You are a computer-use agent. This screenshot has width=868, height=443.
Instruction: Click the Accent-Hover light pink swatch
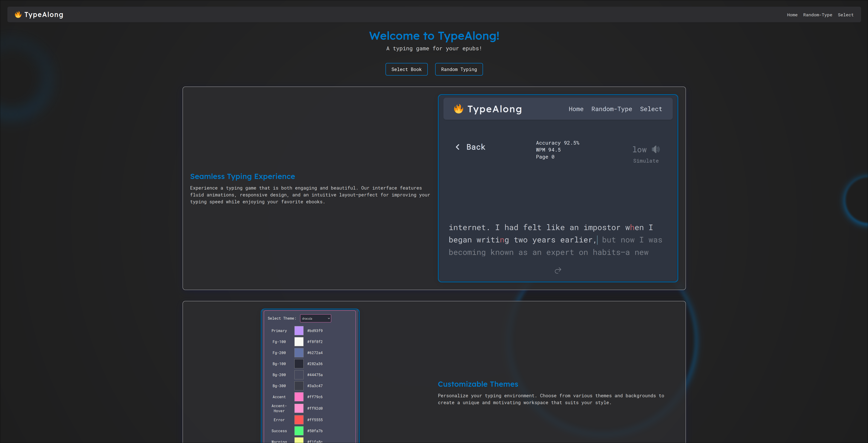[x=299, y=408]
